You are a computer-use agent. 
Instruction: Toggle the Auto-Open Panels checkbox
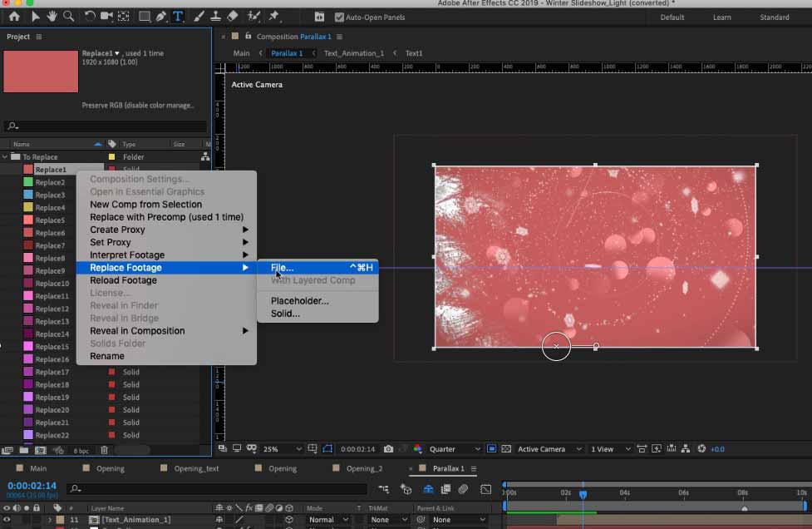(x=339, y=17)
